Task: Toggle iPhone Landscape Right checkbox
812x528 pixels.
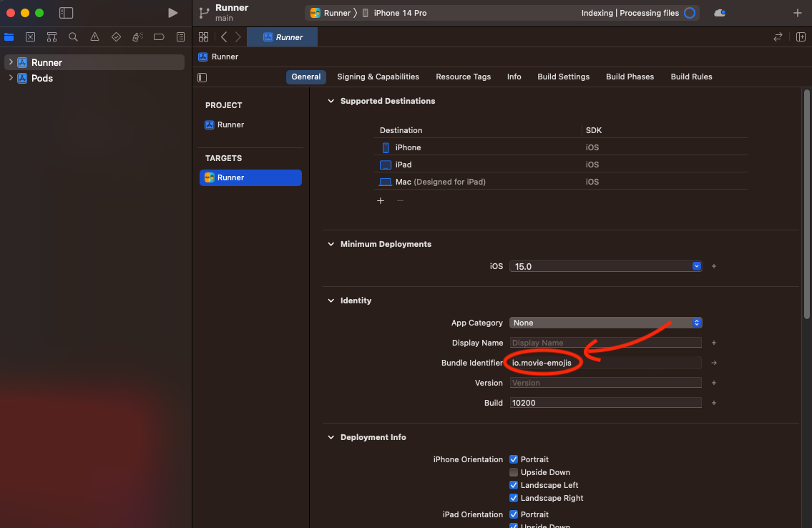Action: click(514, 498)
